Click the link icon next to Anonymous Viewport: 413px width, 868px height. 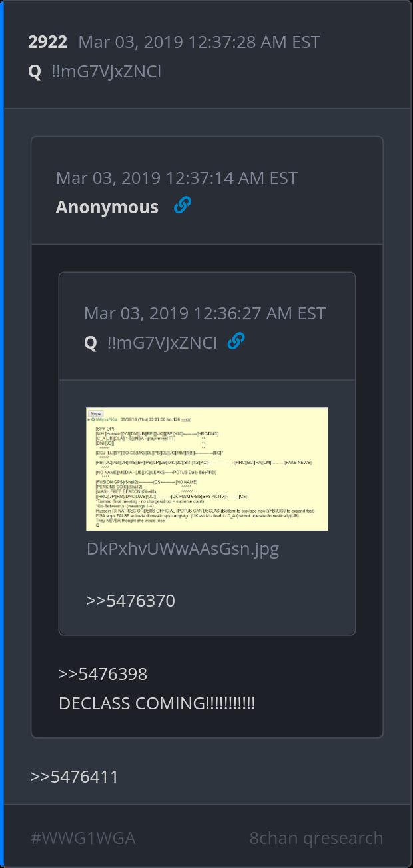pos(183,206)
